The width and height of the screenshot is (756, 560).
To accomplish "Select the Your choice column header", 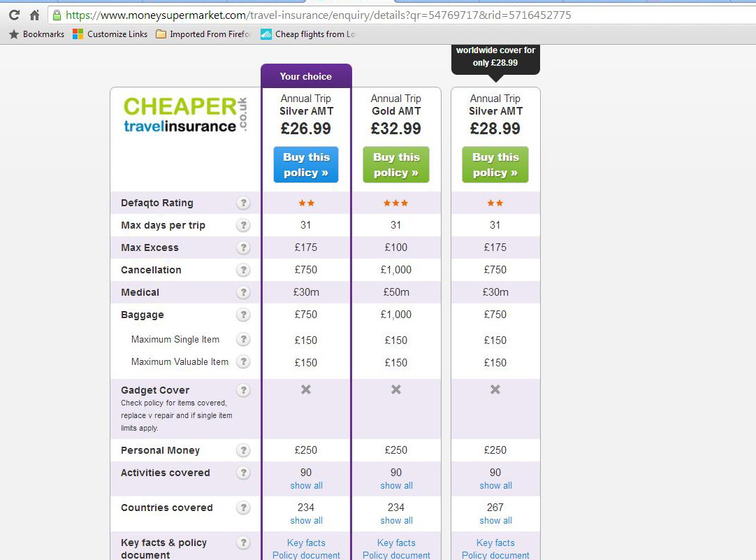I will pyautogui.click(x=306, y=76).
